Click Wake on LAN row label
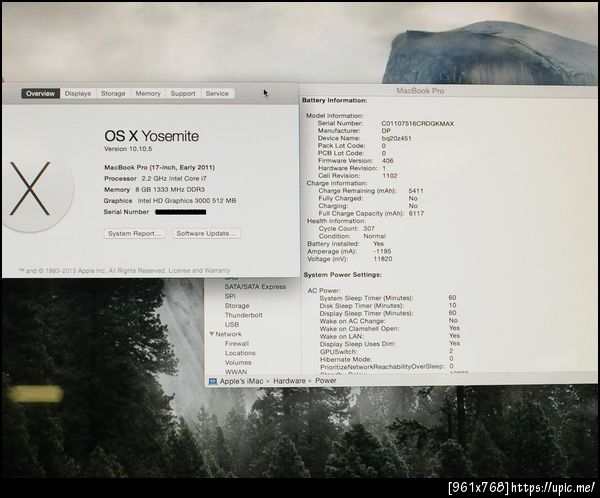 [341, 336]
